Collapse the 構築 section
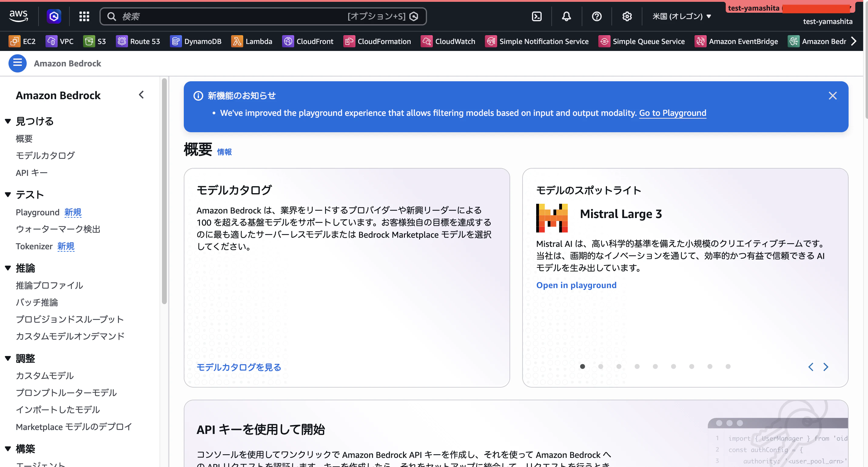The width and height of the screenshot is (868, 467). [8, 449]
